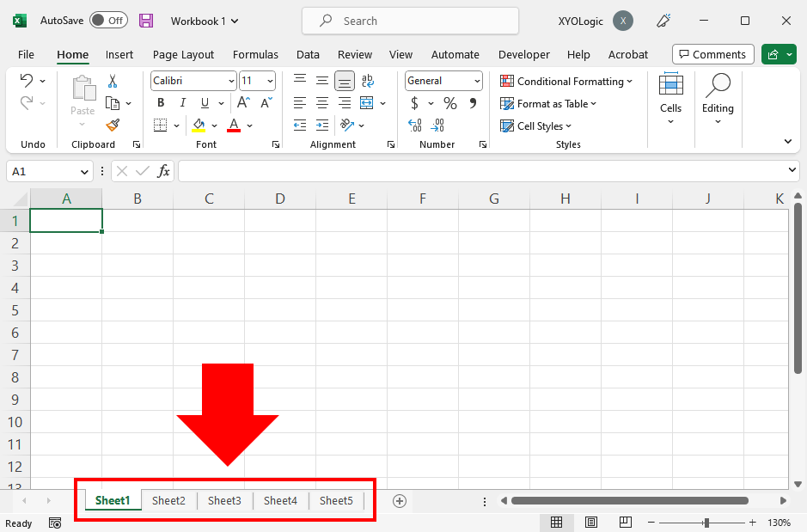Add a new worksheet with the plus button

399,500
